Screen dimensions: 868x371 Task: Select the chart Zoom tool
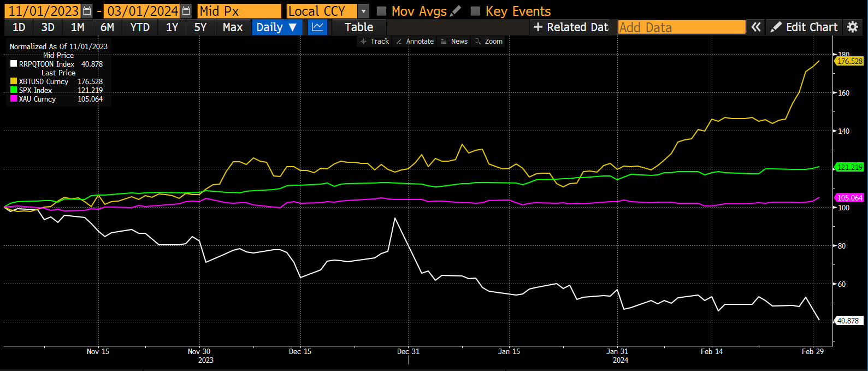pos(488,42)
